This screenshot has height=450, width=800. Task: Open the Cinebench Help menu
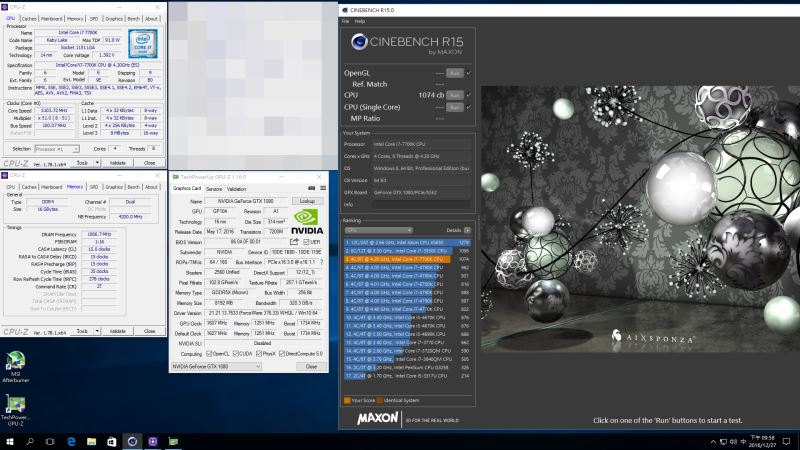coord(360,21)
